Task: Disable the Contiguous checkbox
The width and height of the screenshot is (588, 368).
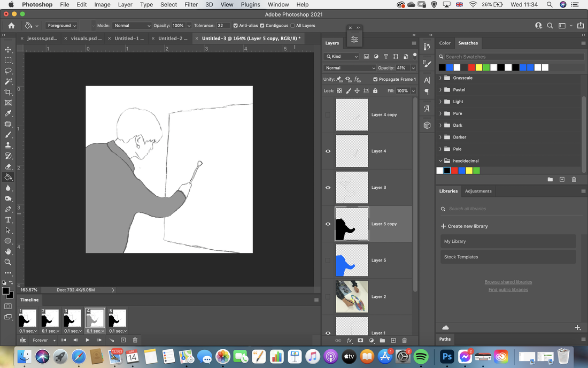Action: (x=262, y=26)
